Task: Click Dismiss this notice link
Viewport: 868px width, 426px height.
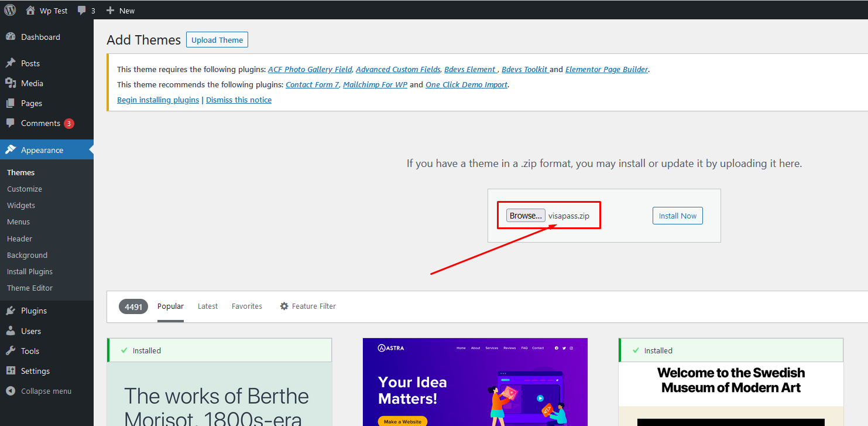Action: 239,100
